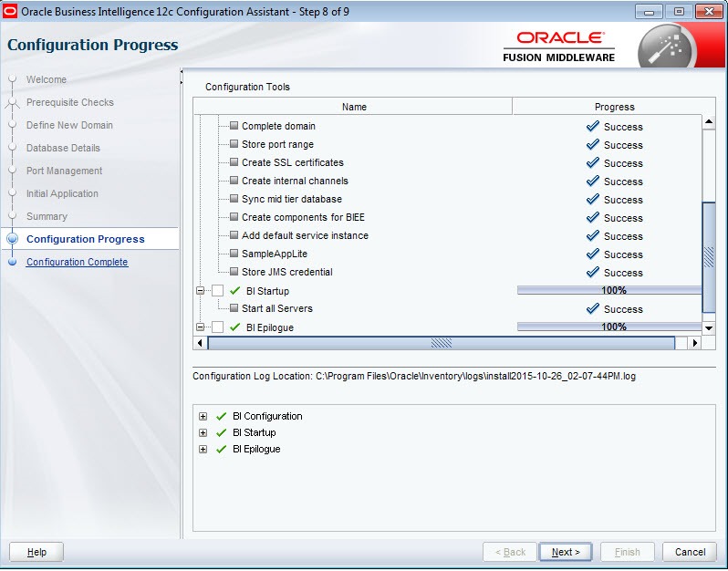Click blue success check for Sync mid tier database

592,199
